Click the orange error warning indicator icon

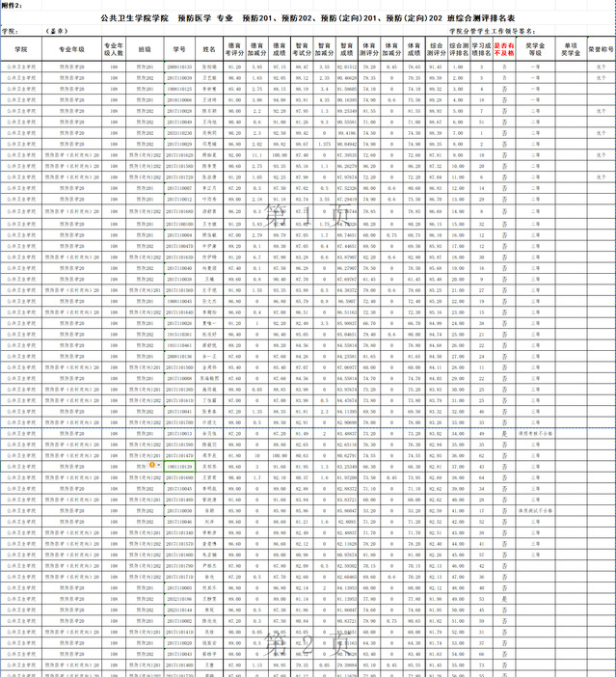tap(151, 464)
